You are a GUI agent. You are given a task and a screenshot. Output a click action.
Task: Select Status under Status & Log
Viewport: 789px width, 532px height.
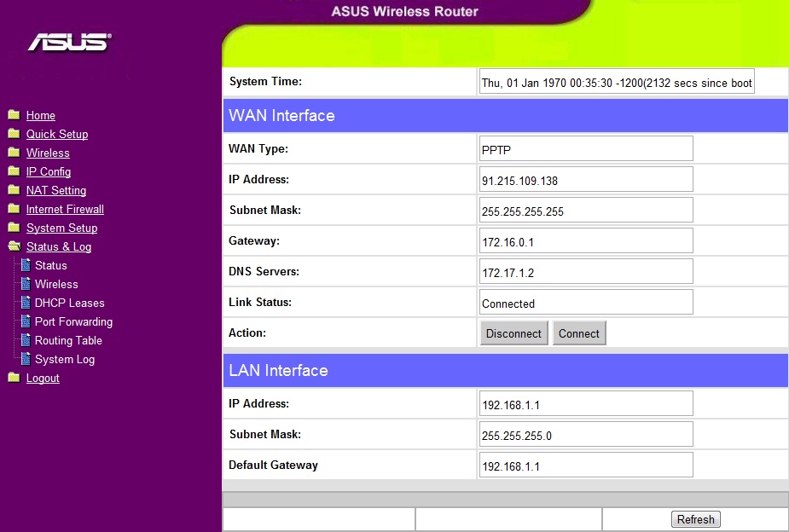coord(51,265)
